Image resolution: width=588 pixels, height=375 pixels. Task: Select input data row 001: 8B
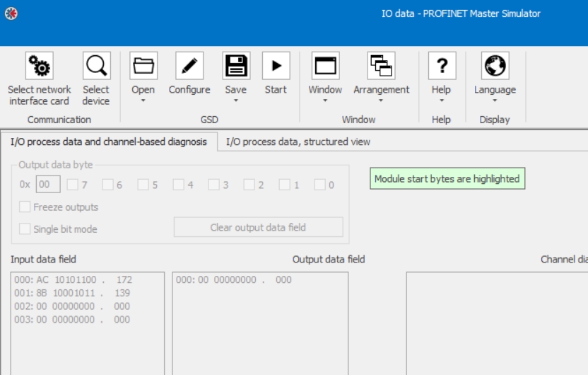[73, 293]
